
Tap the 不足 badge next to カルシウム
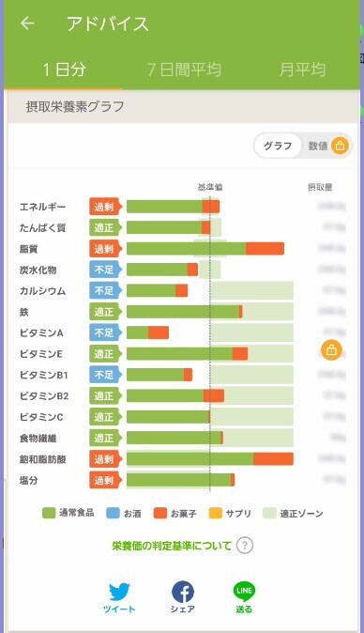tap(105, 290)
